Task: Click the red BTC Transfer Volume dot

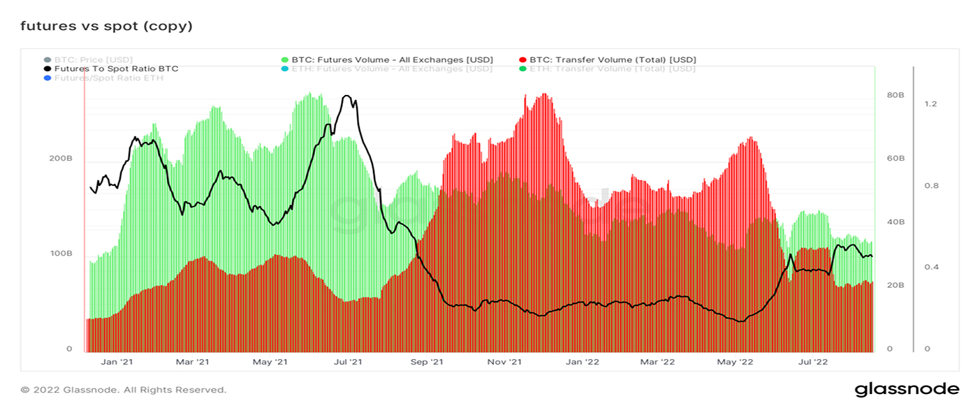Action: click(522, 60)
